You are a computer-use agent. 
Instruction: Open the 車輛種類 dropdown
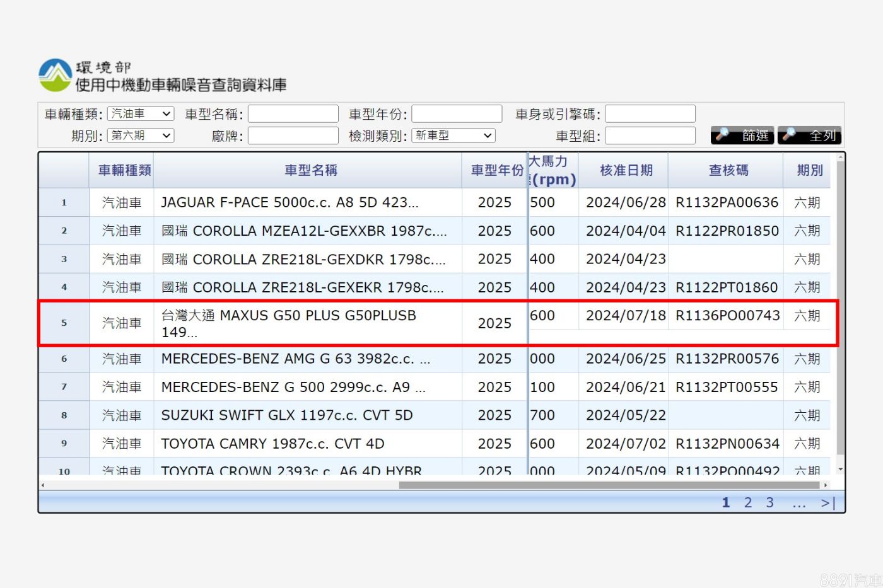pos(141,114)
